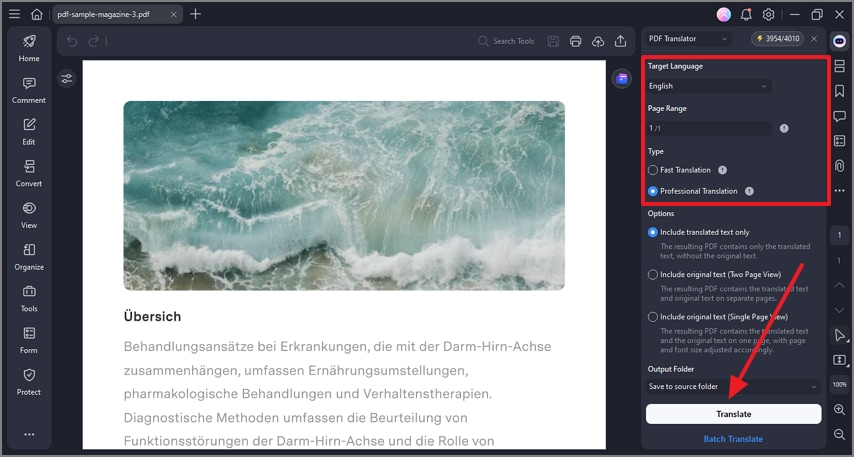Open the page thumbnails panel icon
The height and width of the screenshot is (457, 854).
point(839,66)
